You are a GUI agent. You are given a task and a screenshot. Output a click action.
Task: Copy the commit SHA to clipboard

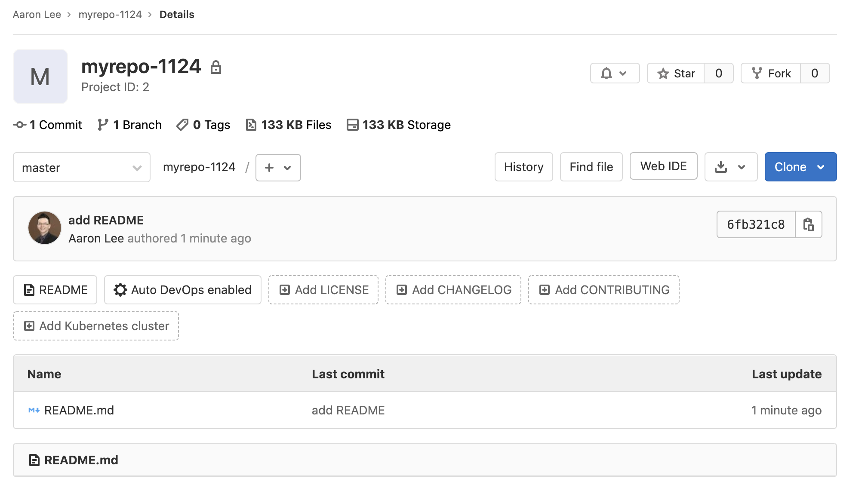click(809, 224)
